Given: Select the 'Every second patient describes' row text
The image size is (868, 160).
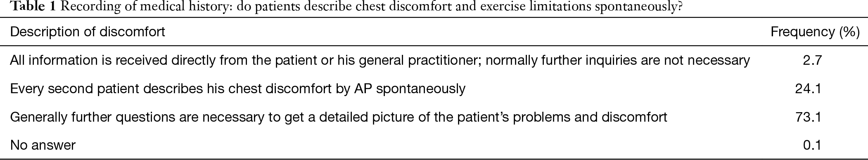Looking at the screenshot, I should [237, 89].
